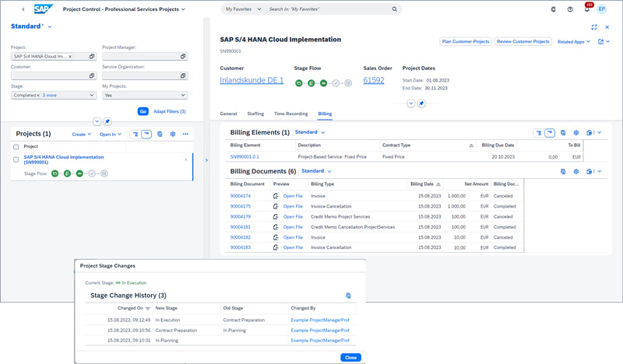
Task: Open the notifications bell icon
Action: [x=587, y=9]
